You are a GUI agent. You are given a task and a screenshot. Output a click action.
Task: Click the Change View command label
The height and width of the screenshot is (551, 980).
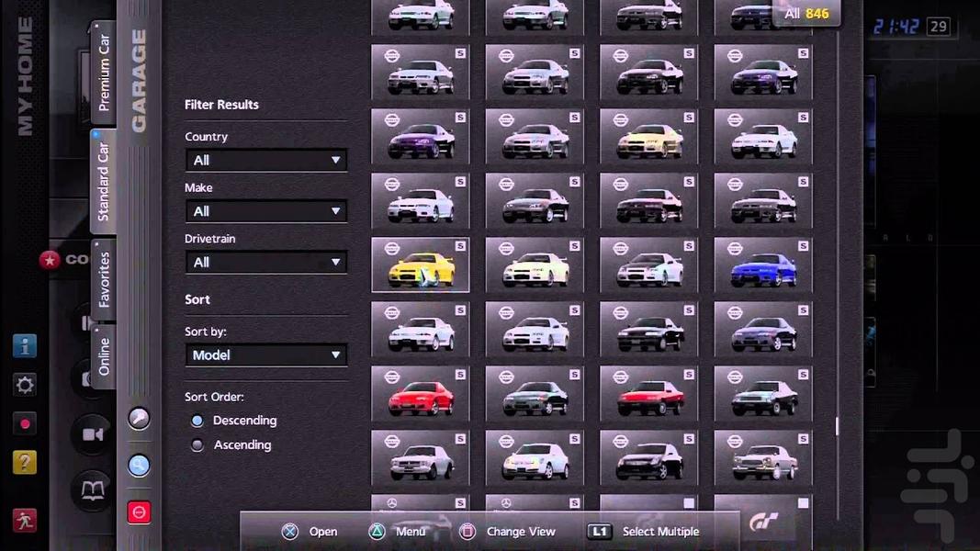tap(521, 532)
